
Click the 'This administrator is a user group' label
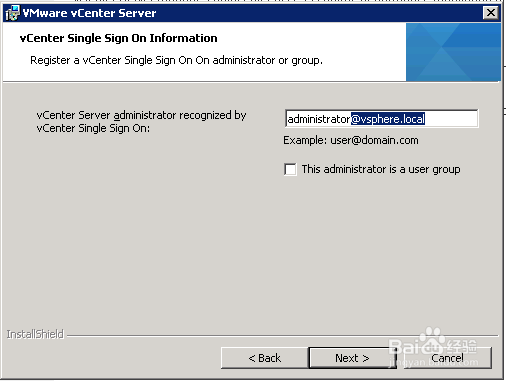(x=381, y=169)
